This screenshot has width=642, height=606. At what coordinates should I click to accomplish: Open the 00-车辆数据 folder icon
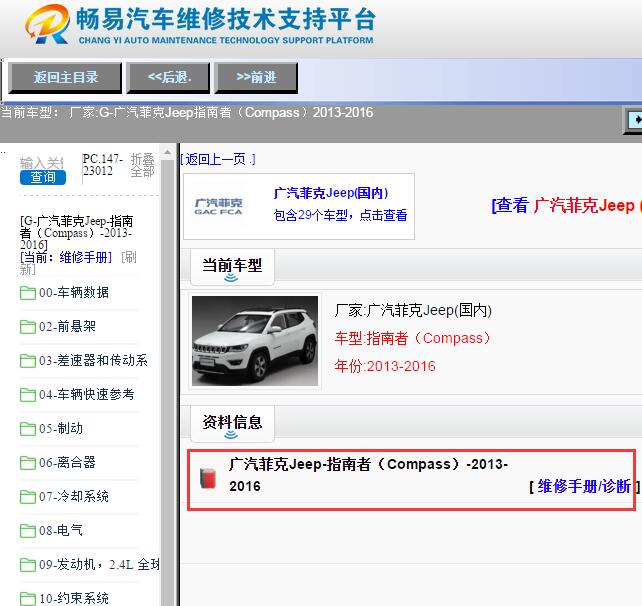click(x=27, y=293)
